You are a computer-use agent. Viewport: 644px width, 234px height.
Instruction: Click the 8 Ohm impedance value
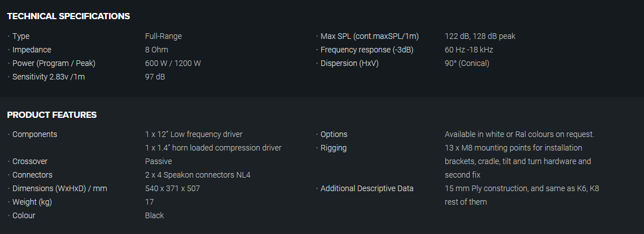pos(157,50)
